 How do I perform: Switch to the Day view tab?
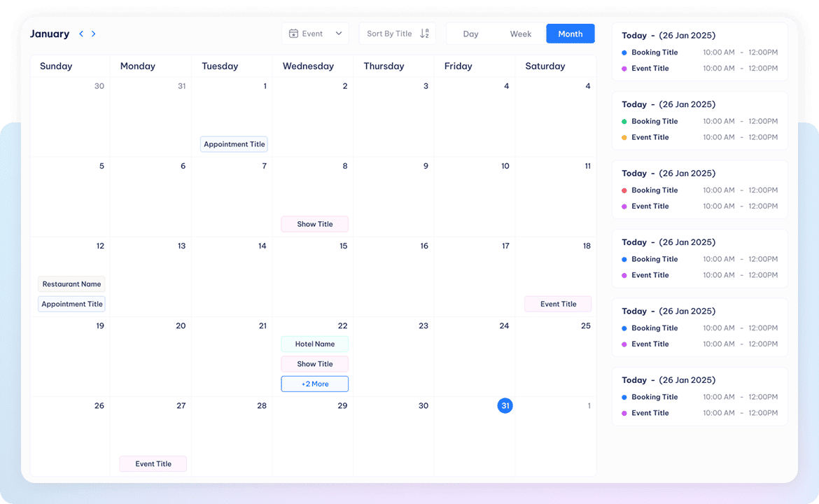point(470,34)
